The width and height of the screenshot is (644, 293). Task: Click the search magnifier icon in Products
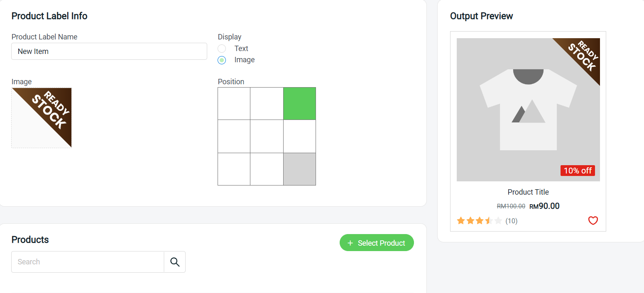[x=175, y=262]
